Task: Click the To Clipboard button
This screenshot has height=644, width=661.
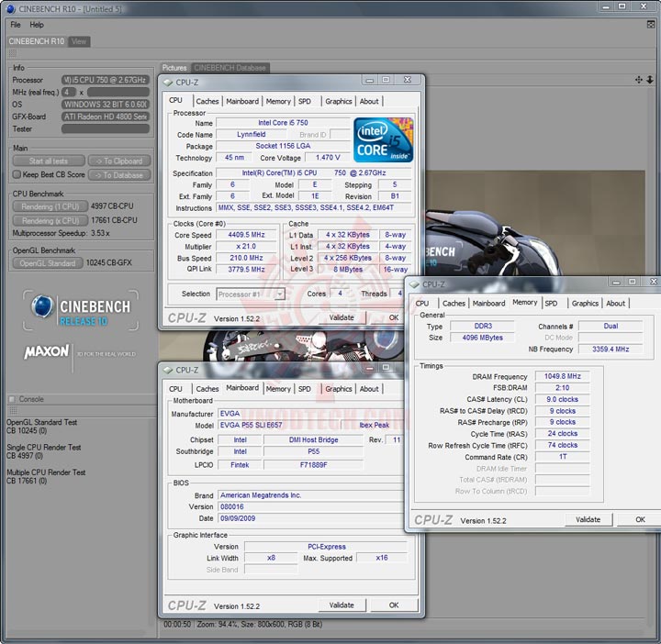Action: (119, 161)
